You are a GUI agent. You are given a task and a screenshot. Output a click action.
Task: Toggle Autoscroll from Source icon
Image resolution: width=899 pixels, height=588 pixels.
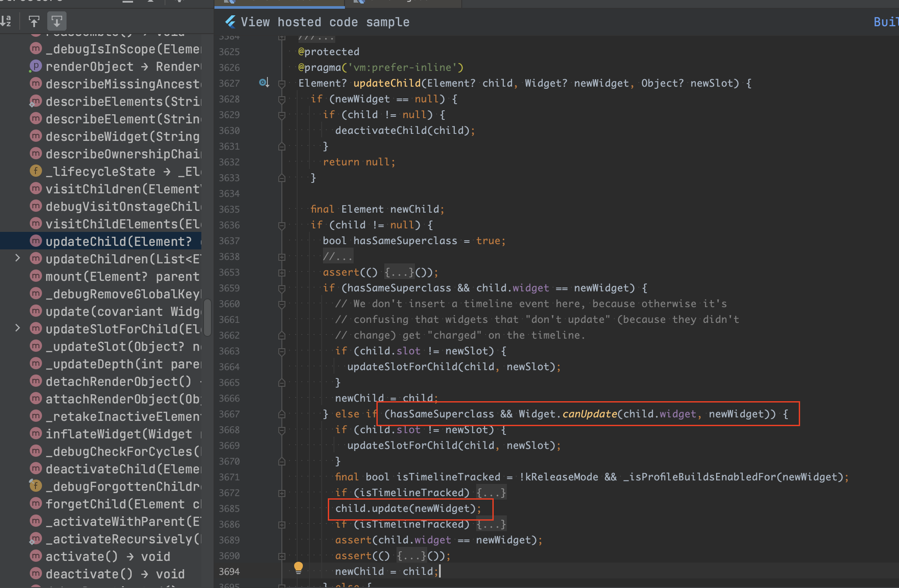(x=57, y=21)
